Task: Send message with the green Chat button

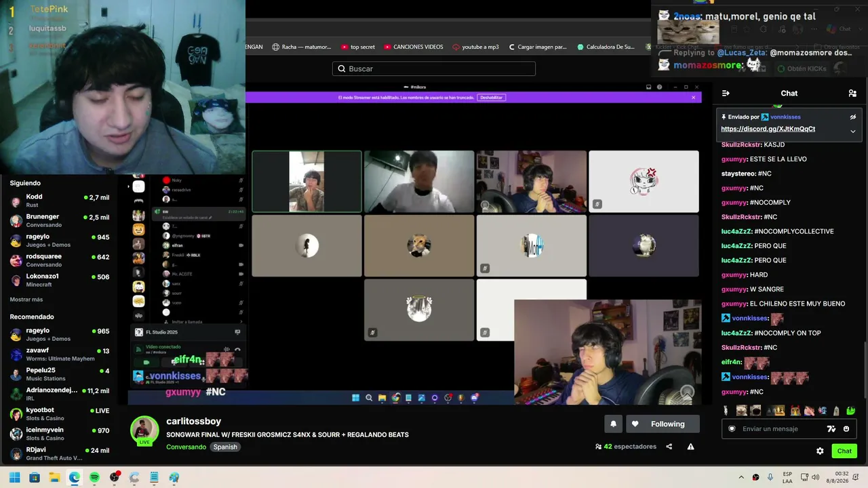Action: (844, 451)
